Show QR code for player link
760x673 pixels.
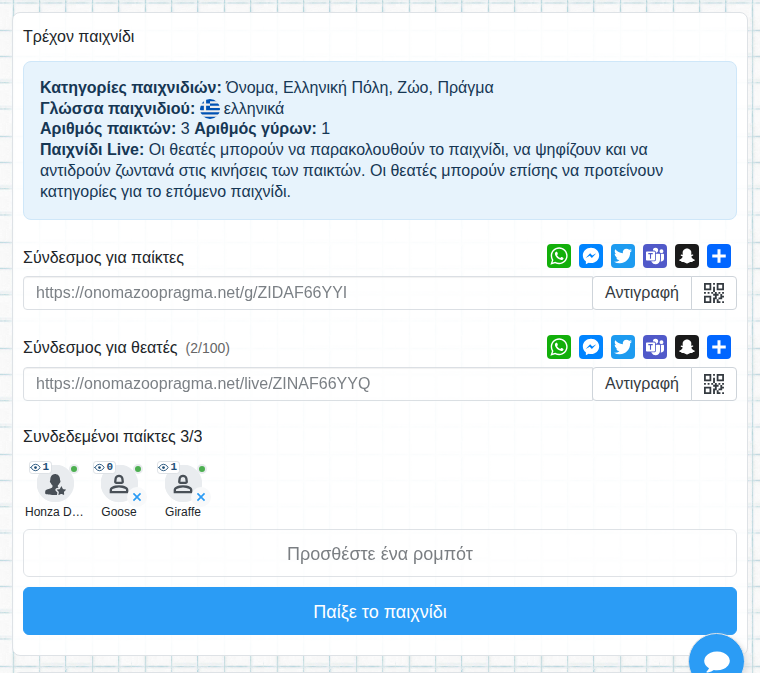point(714,293)
